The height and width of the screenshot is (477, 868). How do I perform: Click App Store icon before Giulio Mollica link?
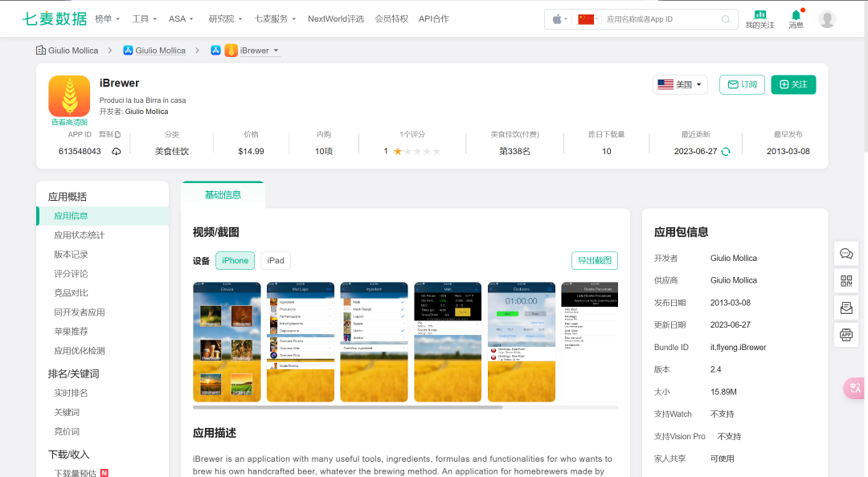pos(128,51)
